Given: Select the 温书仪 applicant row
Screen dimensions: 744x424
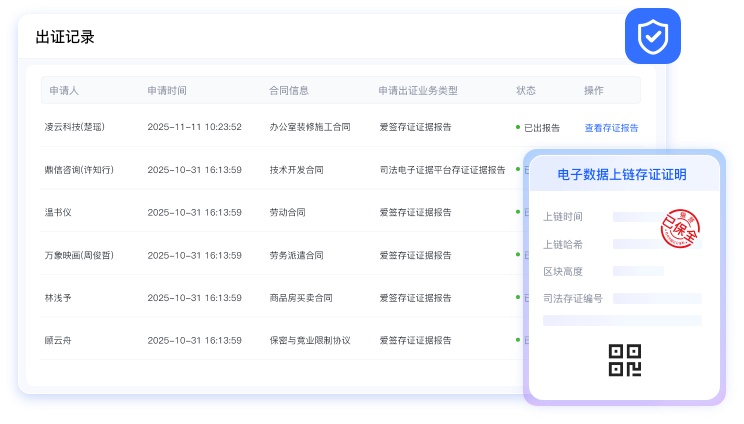Looking at the screenshot, I should pyautogui.click(x=60, y=213).
